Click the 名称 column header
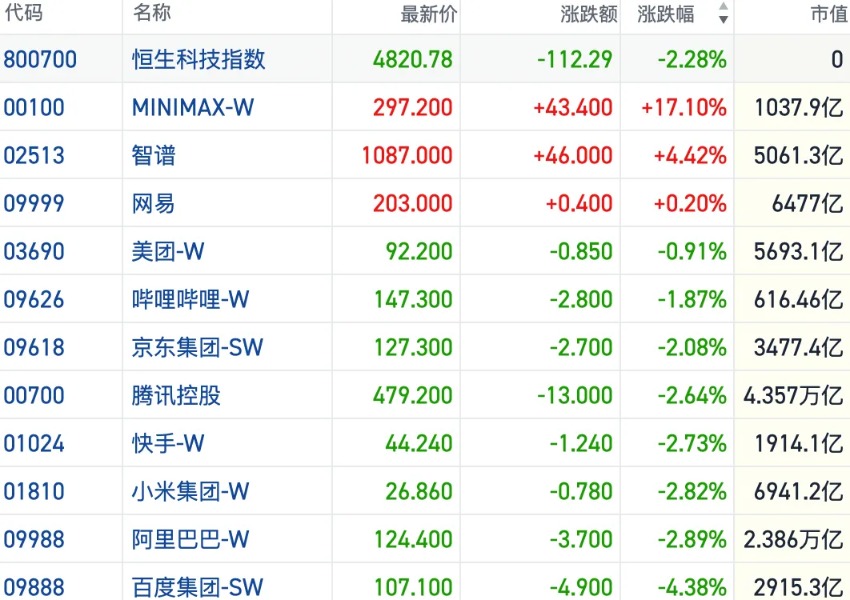Screen dimensions: 850x600 click(x=152, y=12)
